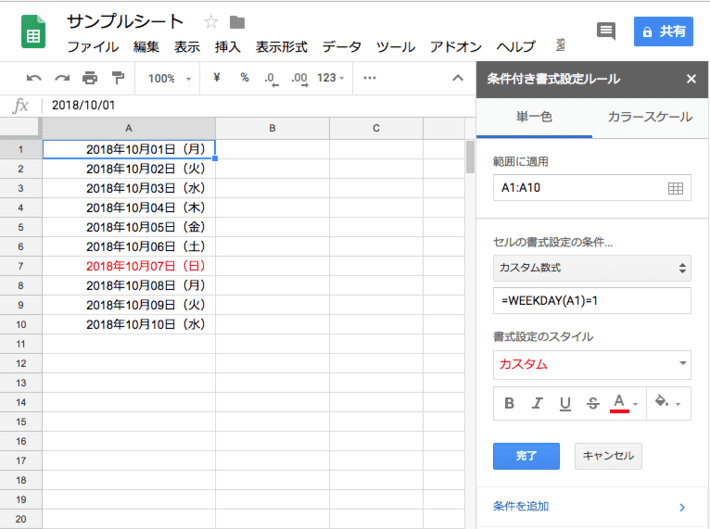Toggle strikethrough in formatting style
This screenshot has height=529, width=710.
(593, 404)
